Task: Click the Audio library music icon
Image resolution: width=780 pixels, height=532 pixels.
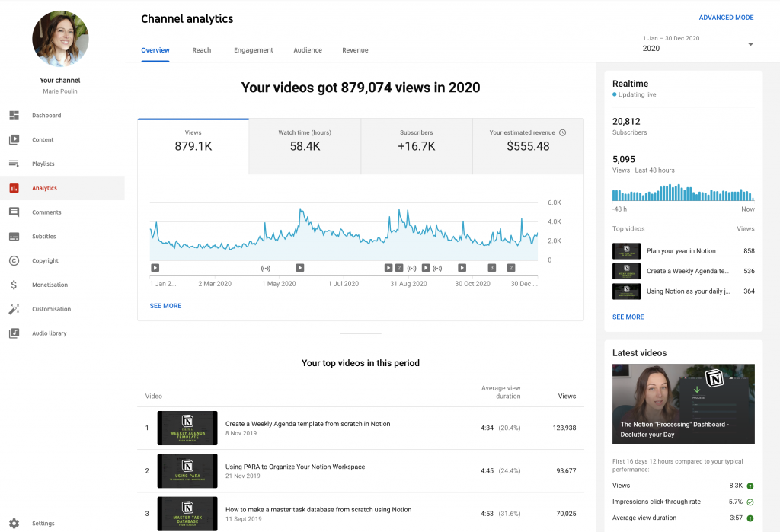Action: tap(14, 333)
